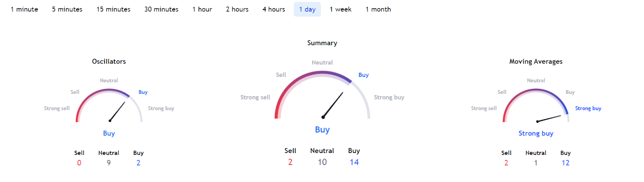The image size is (644, 182).
Task: Select the 30 minutes interval
Action: (x=161, y=9)
